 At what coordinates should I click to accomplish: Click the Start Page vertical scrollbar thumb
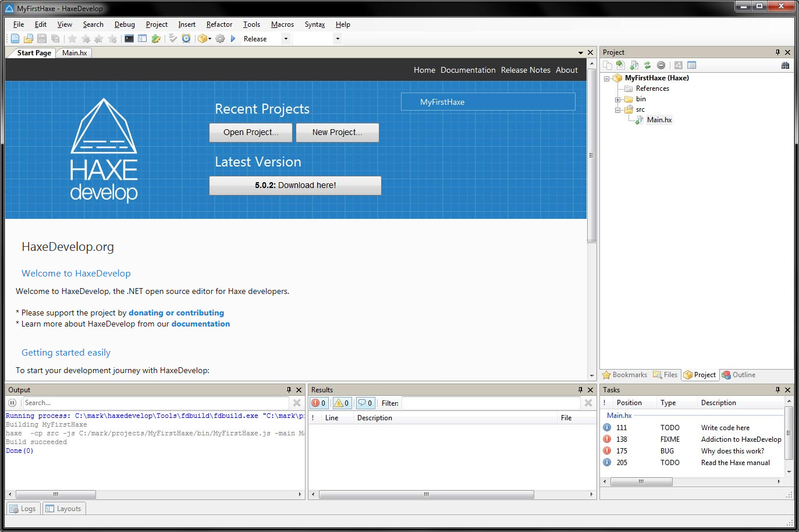tap(592, 155)
